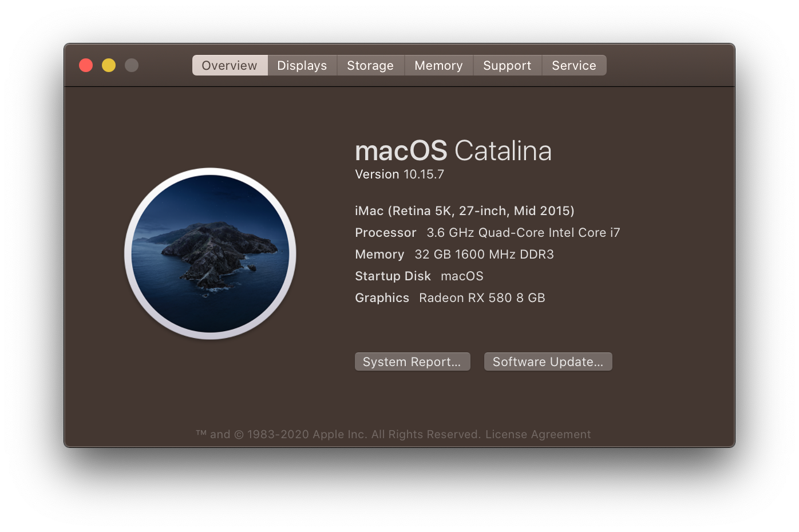
Task: Click the macOS Catalina title
Action: (453, 151)
